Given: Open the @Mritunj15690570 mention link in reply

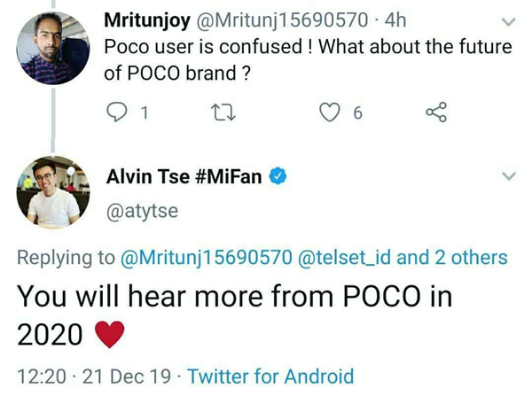Looking at the screenshot, I should (x=206, y=257).
